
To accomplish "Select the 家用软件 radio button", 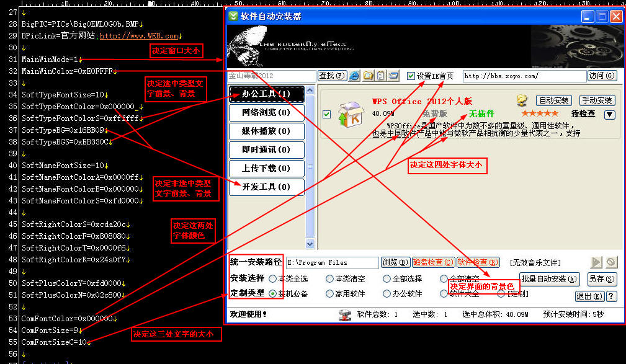I will click(x=329, y=294).
